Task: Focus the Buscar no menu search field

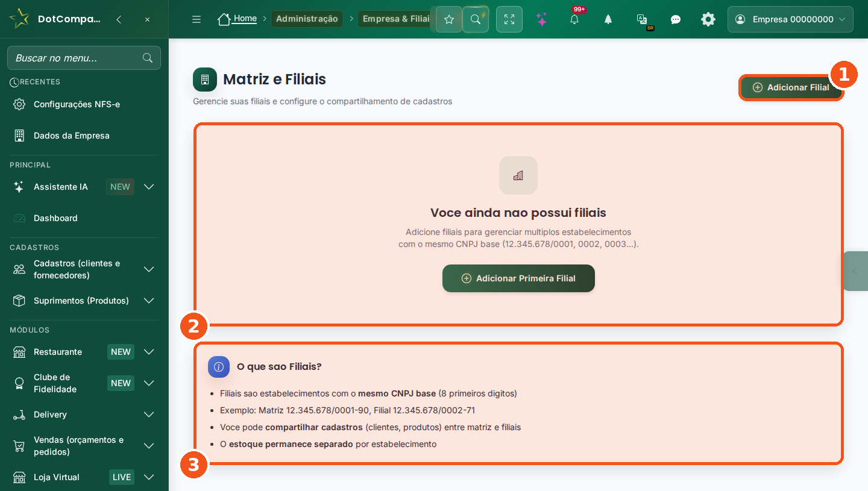Action: pos(84,58)
